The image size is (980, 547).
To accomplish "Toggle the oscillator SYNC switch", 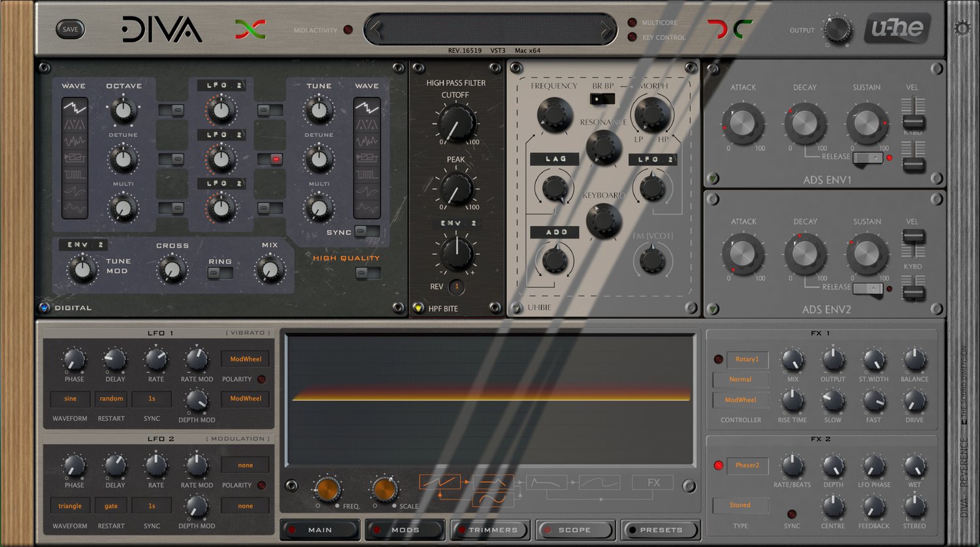I will [367, 231].
